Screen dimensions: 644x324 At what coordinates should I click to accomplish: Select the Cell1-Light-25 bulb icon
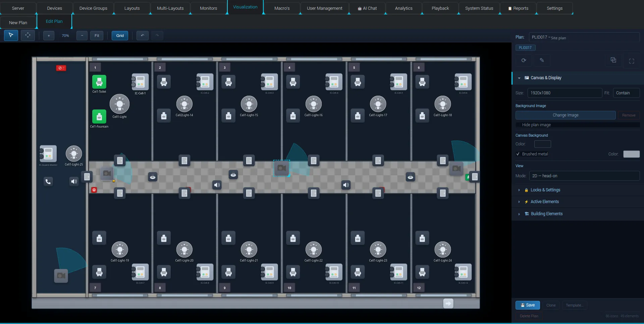tap(74, 154)
